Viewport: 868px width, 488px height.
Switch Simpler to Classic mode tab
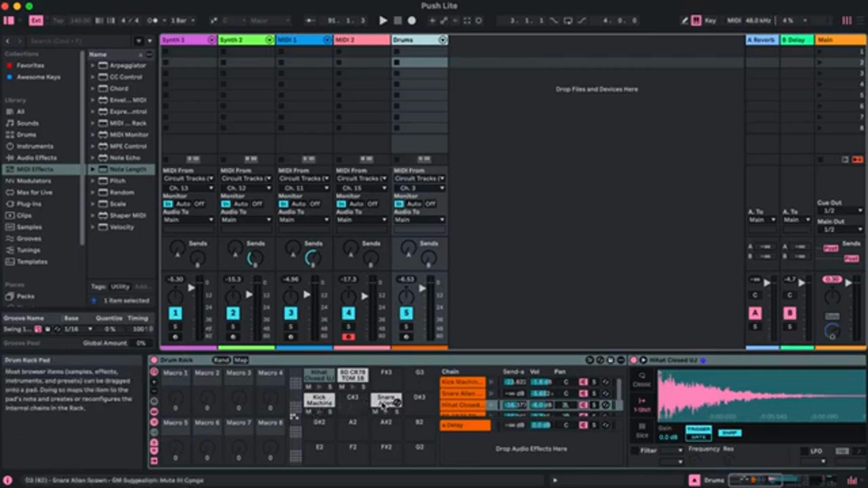coord(642,380)
